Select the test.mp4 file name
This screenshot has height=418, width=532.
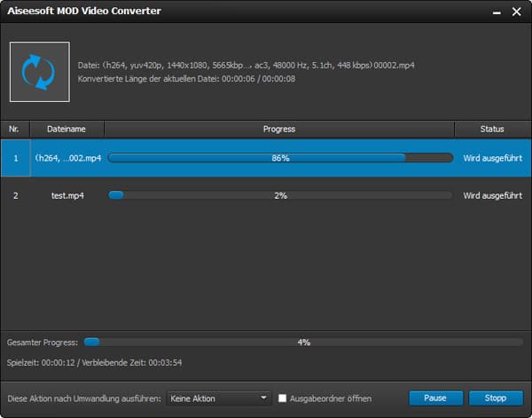tap(68, 195)
